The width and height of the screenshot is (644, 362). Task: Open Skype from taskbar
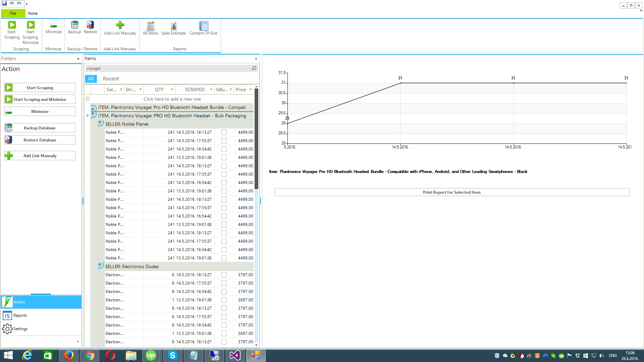(172, 355)
